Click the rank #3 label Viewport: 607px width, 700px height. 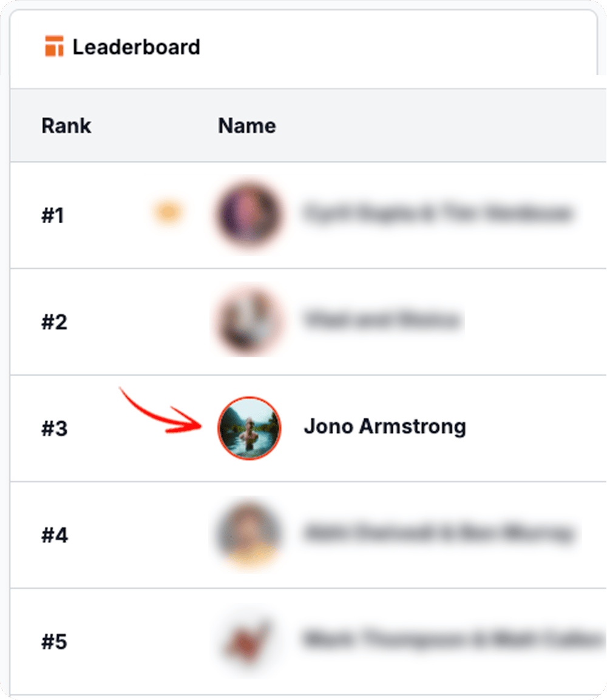(54, 429)
